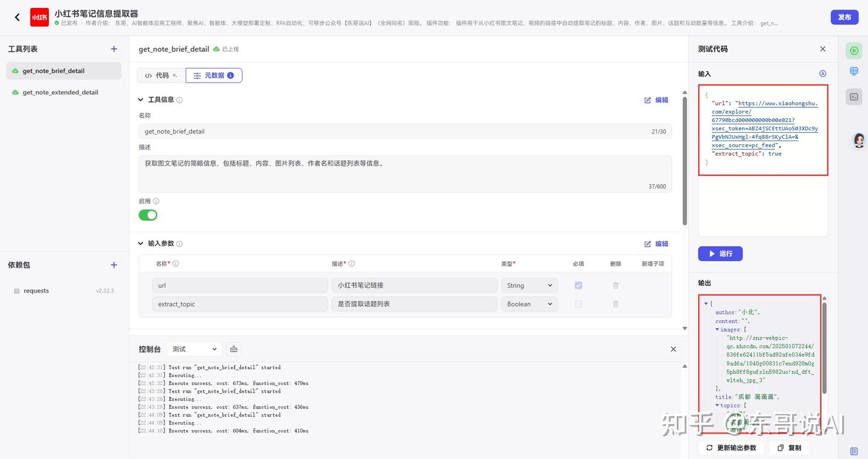Switch to the 元数据 tab
This screenshot has width=868, height=459.
click(x=214, y=75)
